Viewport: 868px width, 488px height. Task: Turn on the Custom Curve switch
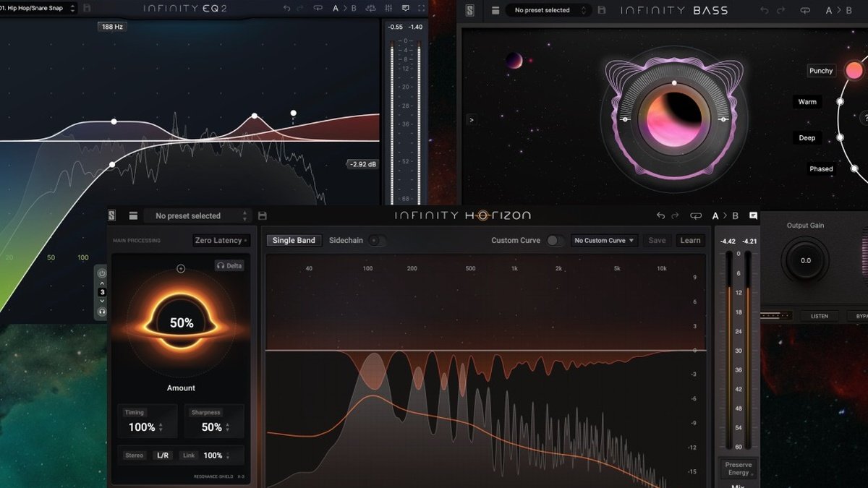pyautogui.click(x=555, y=241)
